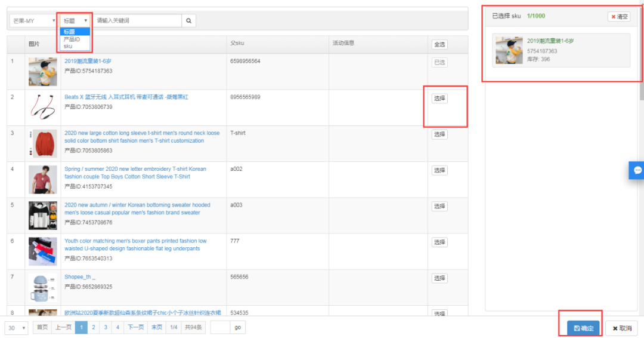Click the 清空 clear button
The height and width of the screenshot is (338, 644).
pyautogui.click(x=618, y=17)
